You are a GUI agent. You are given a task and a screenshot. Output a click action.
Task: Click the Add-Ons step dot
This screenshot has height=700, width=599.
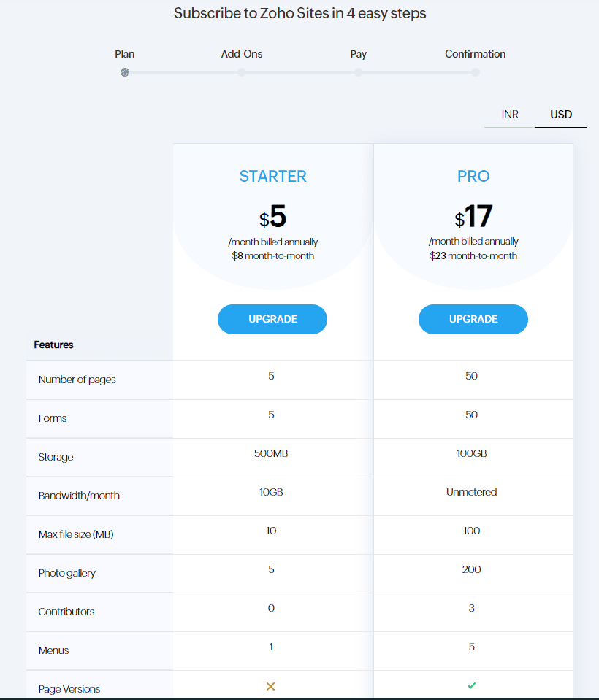[242, 72]
